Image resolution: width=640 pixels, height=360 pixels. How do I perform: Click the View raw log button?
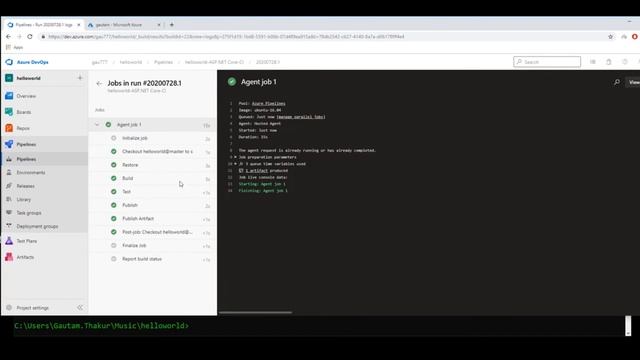633,82
